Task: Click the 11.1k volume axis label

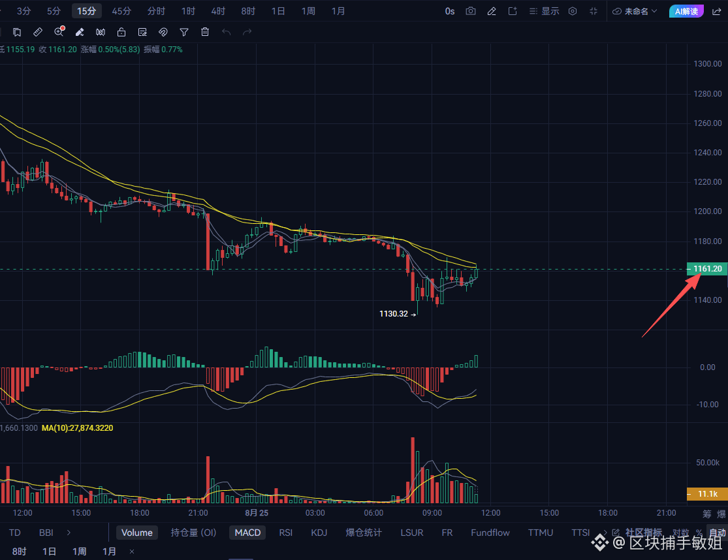Action: [x=707, y=494]
